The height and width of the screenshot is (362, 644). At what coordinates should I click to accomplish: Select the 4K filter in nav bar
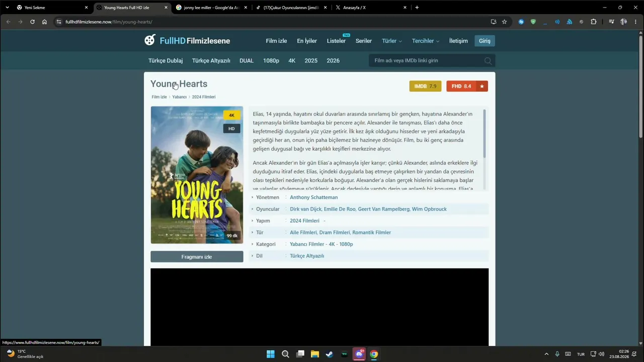coord(292,60)
